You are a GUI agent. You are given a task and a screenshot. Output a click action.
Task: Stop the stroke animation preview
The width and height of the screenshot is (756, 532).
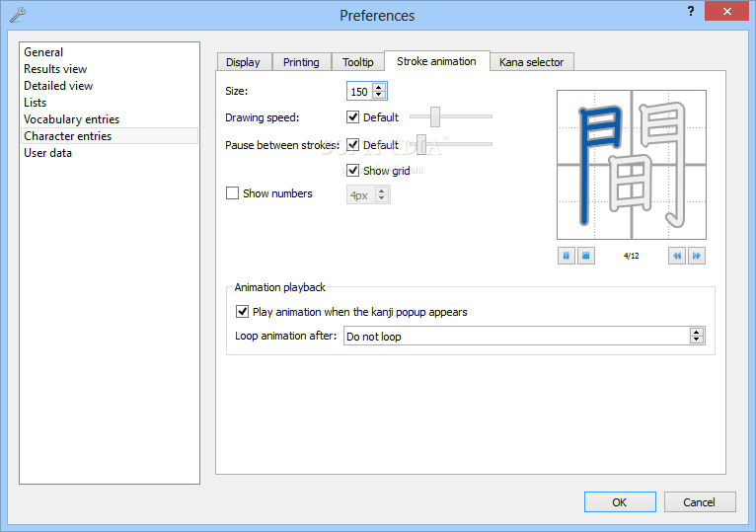[586, 256]
